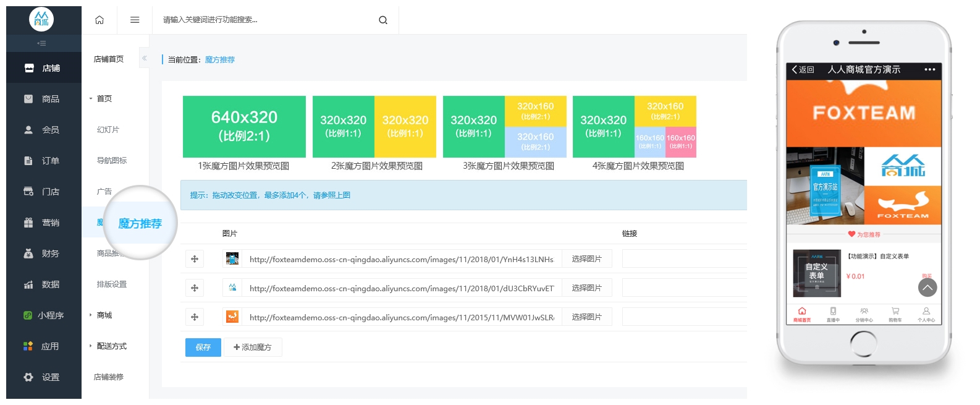Click the search magnifier icon
Image resolution: width=980 pixels, height=405 pixels.
click(383, 20)
